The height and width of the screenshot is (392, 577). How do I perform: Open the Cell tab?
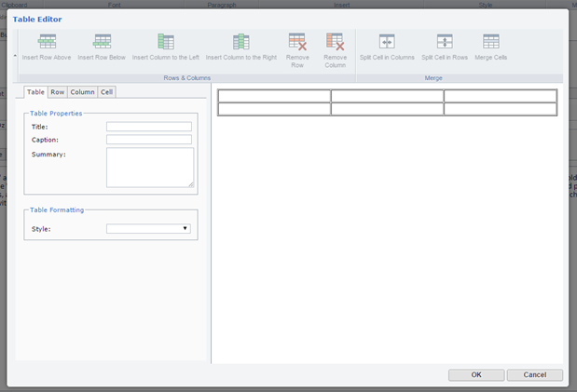tap(107, 92)
